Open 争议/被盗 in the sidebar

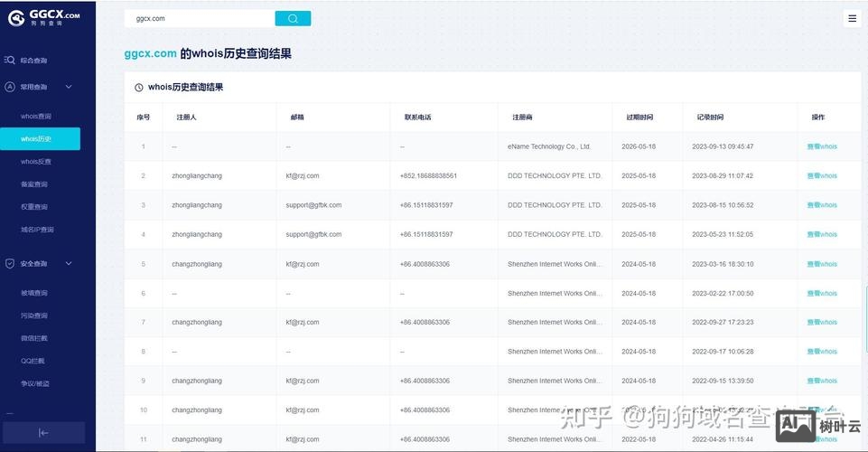coord(35,383)
